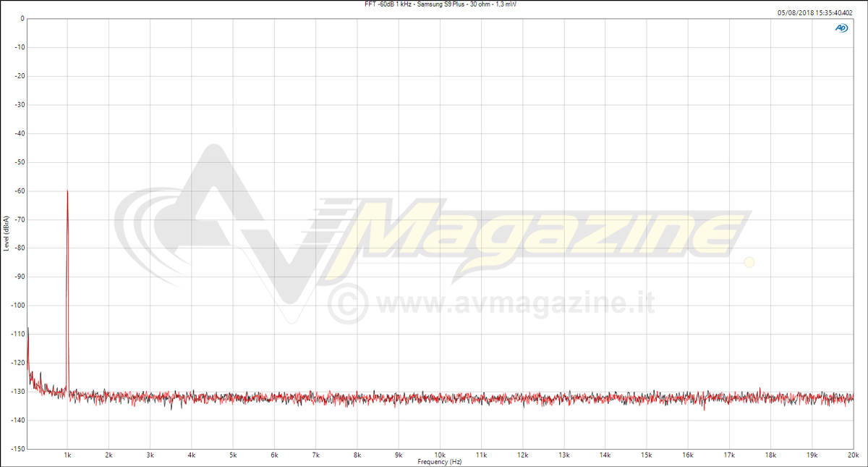Click the 8k frequency tick label

(x=357, y=455)
